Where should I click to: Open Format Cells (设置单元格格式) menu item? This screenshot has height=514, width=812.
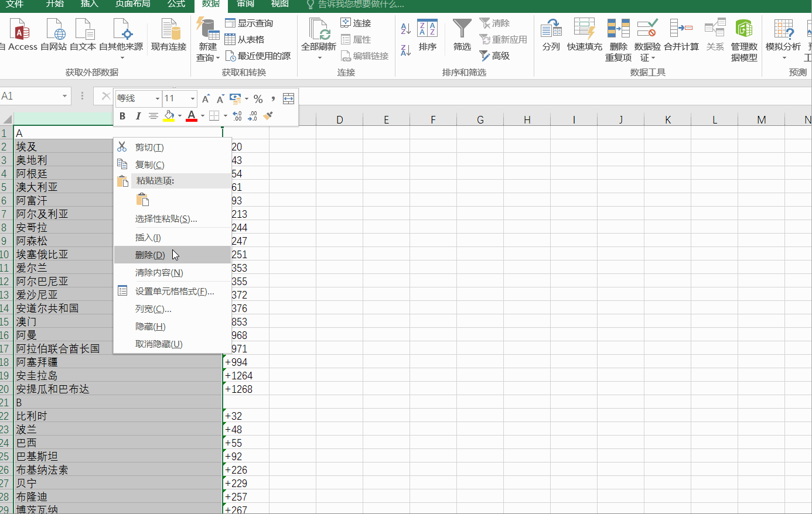coord(172,291)
